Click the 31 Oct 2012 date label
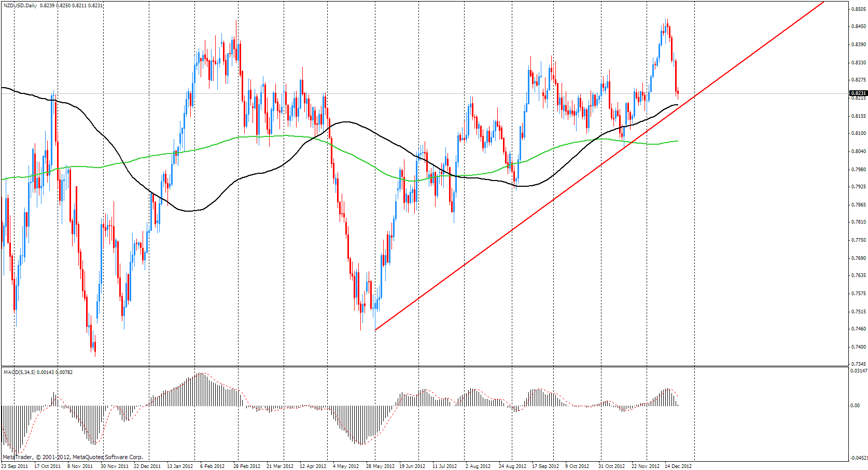This screenshot has height=470, width=868. 612,466
